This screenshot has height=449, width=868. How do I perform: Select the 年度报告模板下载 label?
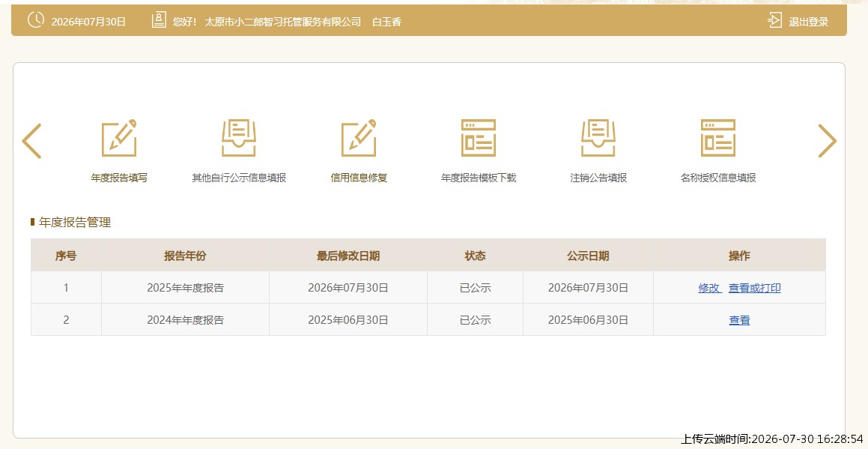click(479, 178)
